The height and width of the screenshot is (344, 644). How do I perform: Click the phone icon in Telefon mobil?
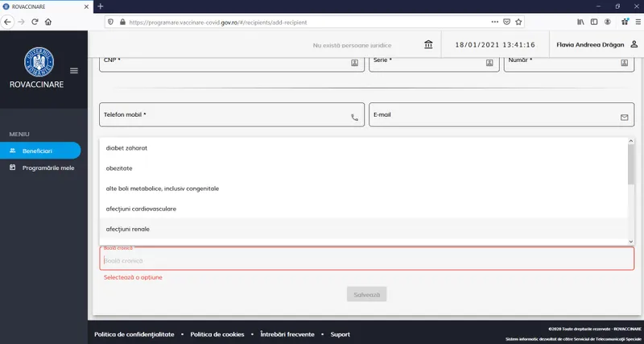(x=354, y=117)
